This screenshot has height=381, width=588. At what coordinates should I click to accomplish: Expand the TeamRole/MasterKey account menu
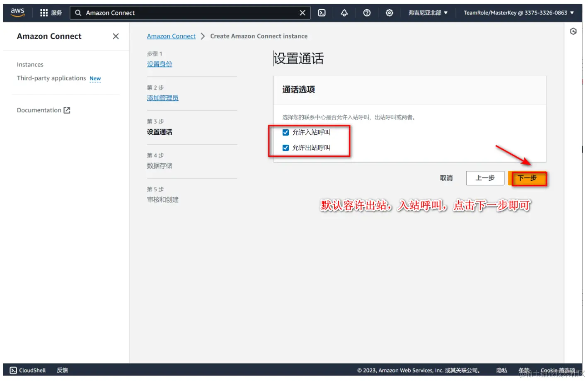(518, 13)
